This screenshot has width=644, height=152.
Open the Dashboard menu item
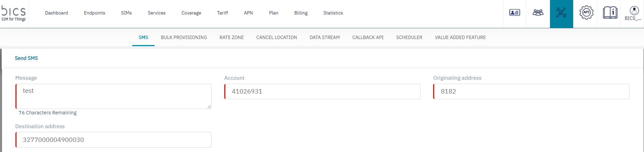click(56, 13)
